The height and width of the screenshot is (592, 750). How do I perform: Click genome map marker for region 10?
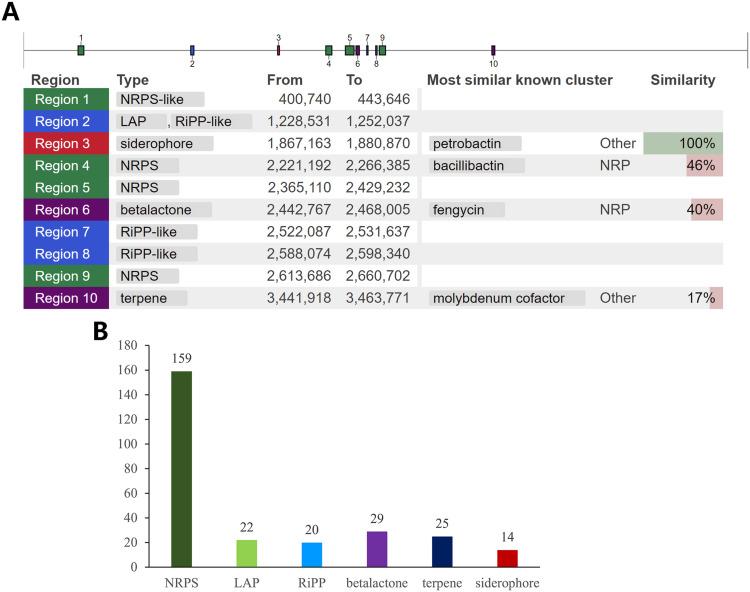click(493, 50)
